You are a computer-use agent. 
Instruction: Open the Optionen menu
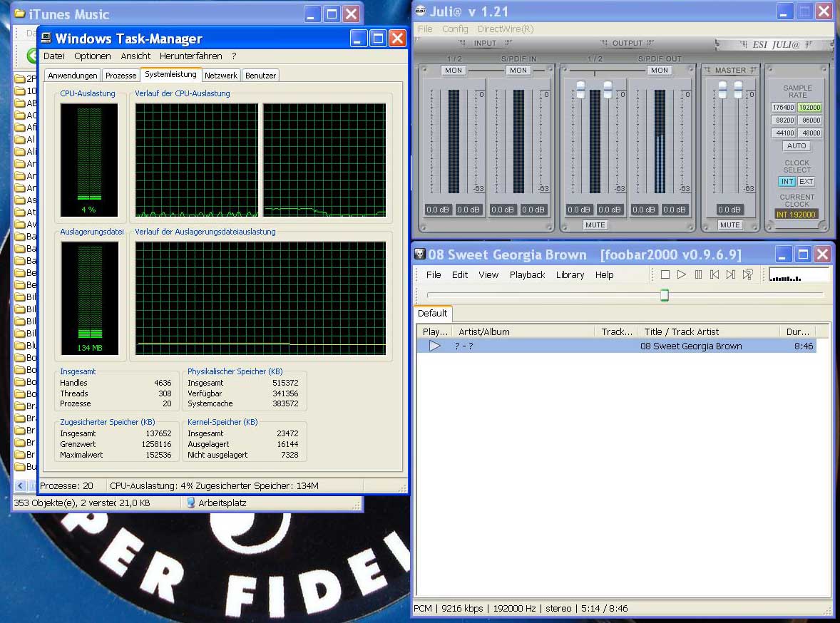[x=93, y=56]
